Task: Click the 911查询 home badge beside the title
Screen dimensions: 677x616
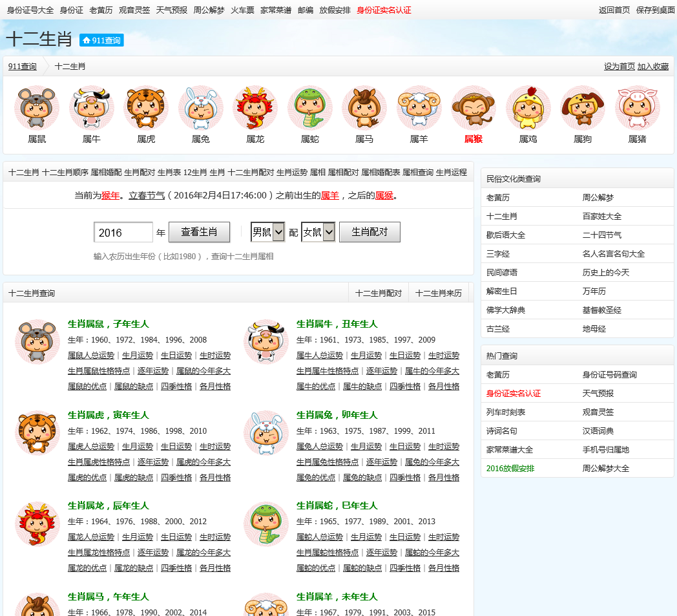Action: tap(101, 40)
